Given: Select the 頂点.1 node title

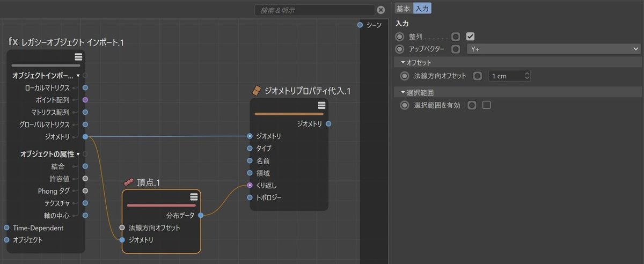Looking at the screenshot, I should (x=149, y=182).
